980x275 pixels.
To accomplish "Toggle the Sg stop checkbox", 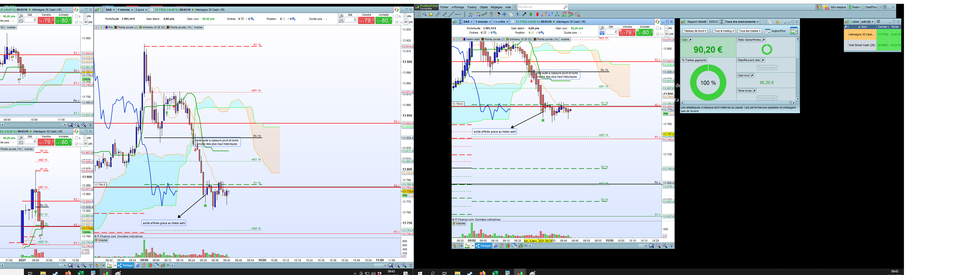I will [x=658, y=34].
